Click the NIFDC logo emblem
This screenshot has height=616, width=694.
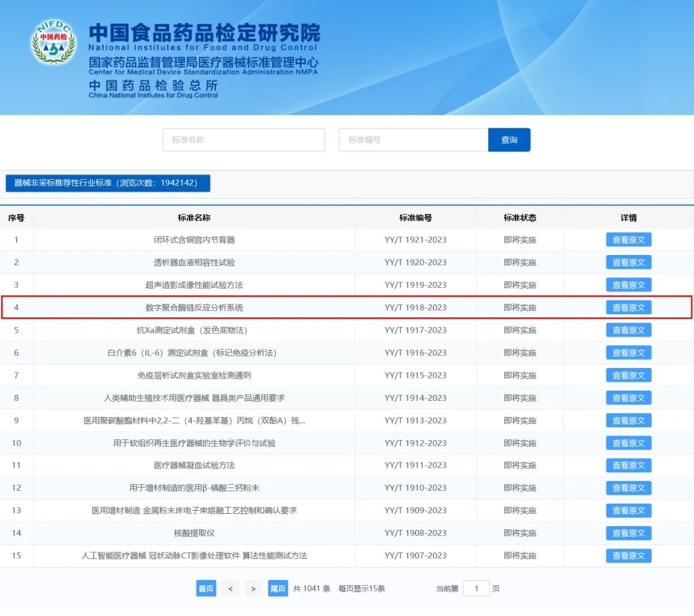53,43
